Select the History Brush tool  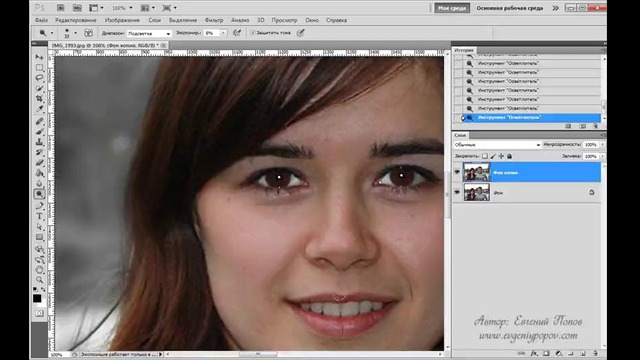coord(39,152)
